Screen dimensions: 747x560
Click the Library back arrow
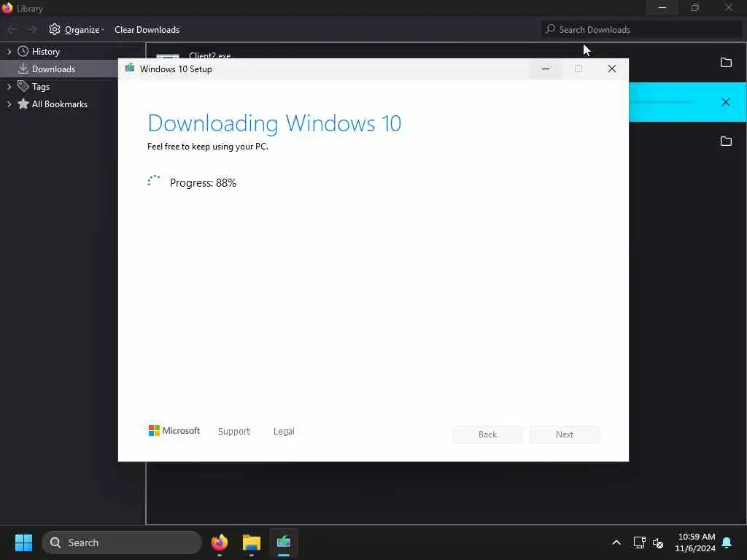(x=12, y=29)
